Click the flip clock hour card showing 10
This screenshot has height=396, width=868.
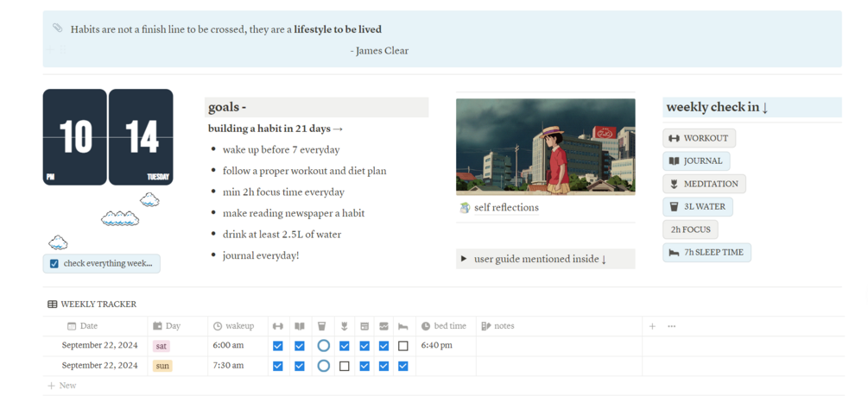click(75, 137)
